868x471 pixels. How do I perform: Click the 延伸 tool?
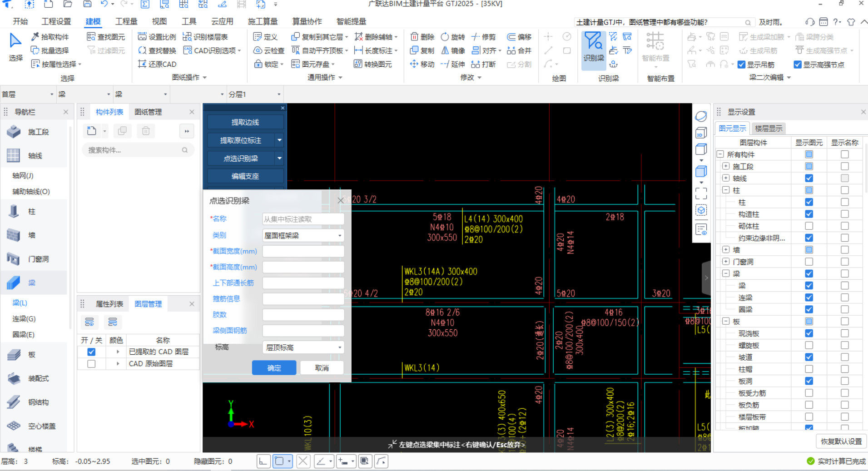453,64
